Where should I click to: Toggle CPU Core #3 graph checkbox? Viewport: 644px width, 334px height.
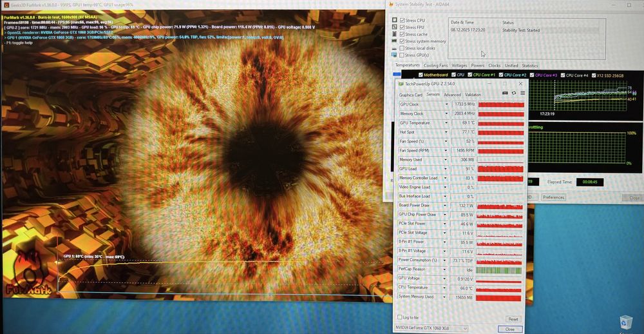(533, 75)
